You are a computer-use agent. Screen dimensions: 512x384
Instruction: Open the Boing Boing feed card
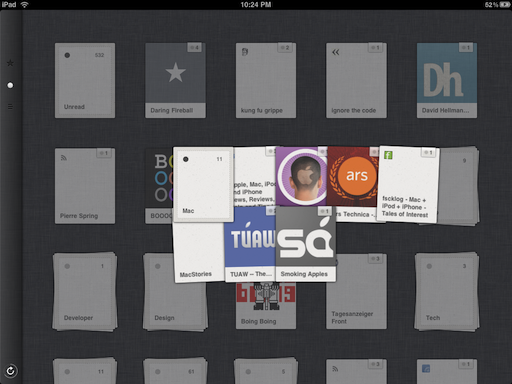(x=266, y=306)
